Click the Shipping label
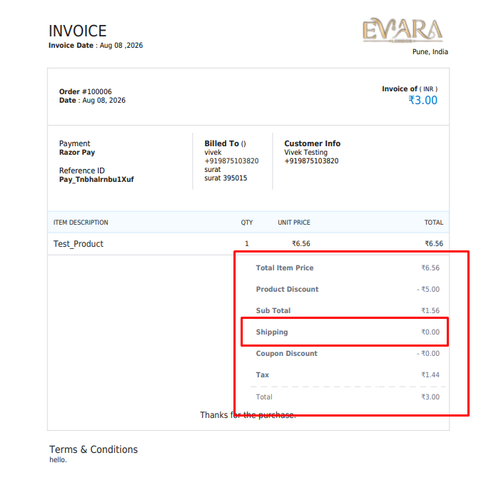Viewport: 499px width, 500px height. pyautogui.click(x=272, y=332)
